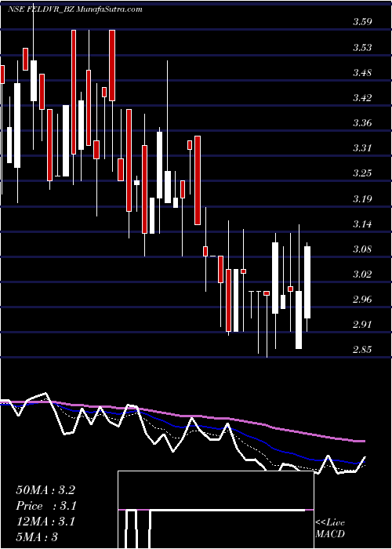Viewport: 392px width, 549px height.
Task: Select the 2.85 price axis label
Action: (x=362, y=350)
